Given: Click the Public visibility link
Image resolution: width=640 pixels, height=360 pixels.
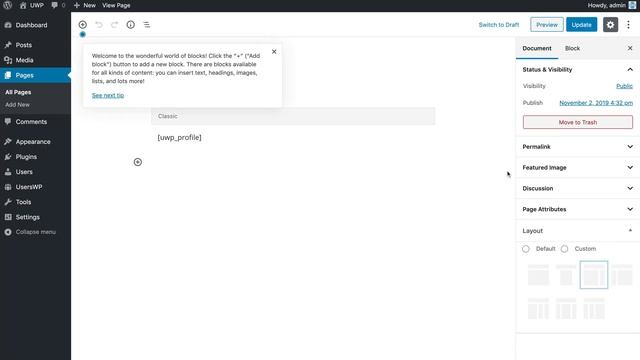Looking at the screenshot, I should pyautogui.click(x=624, y=86).
